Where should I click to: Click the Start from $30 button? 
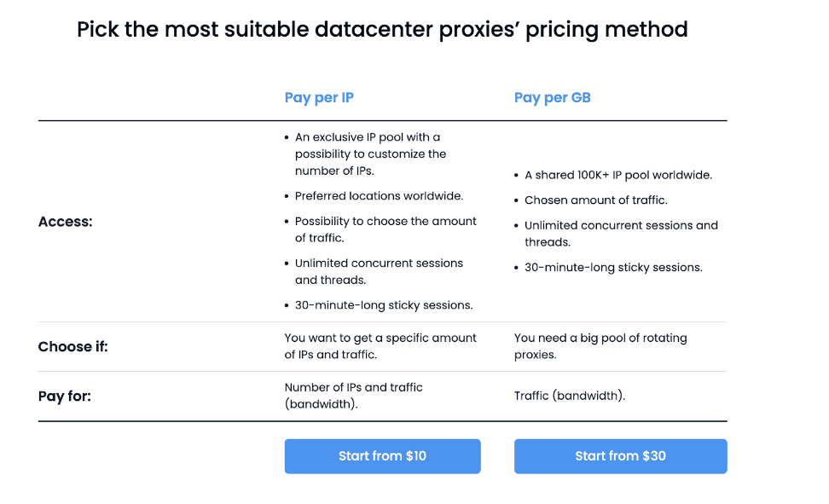[620, 456]
